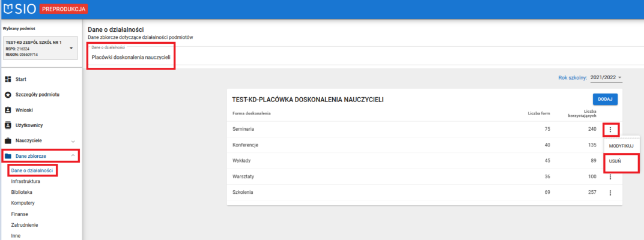Screen dimensions: 644x240
Task: Click the SIO logo icon
Action: coord(8,9)
